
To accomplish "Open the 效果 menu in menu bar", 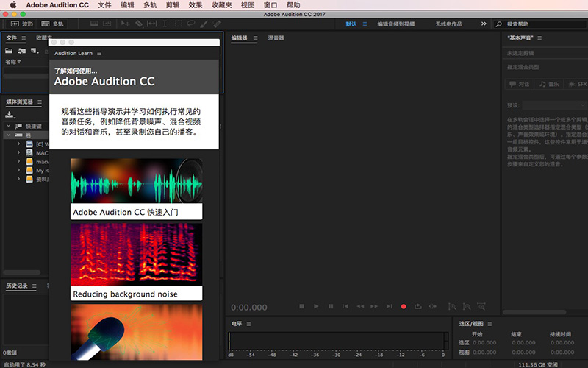I will [x=196, y=5].
